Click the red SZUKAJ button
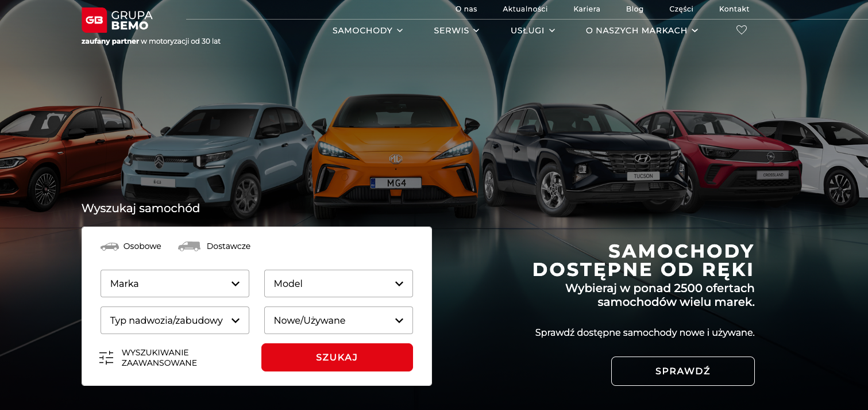Image resolution: width=868 pixels, height=410 pixels. (x=337, y=357)
